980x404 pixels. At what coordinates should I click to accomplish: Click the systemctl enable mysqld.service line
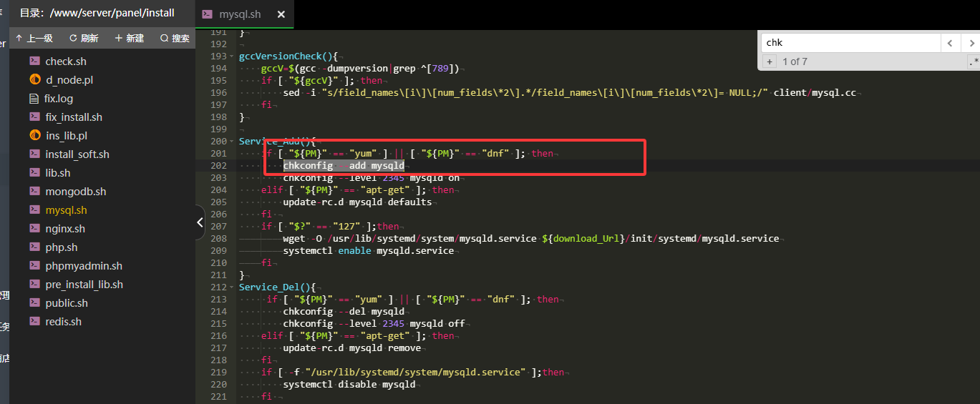point(368,250)
